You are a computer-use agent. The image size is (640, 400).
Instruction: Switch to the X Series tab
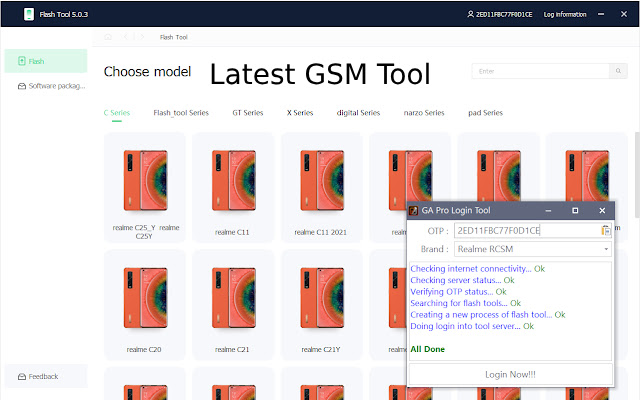[300, 113]
